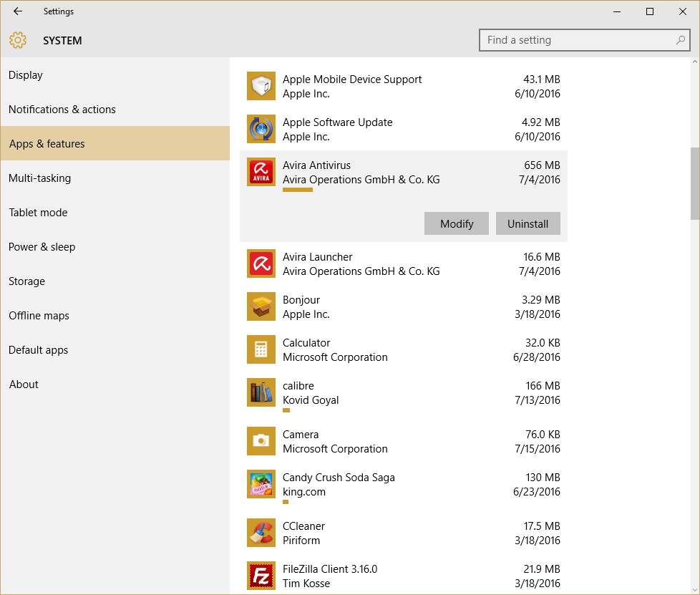Select the CCleaner brush icon

261,533
